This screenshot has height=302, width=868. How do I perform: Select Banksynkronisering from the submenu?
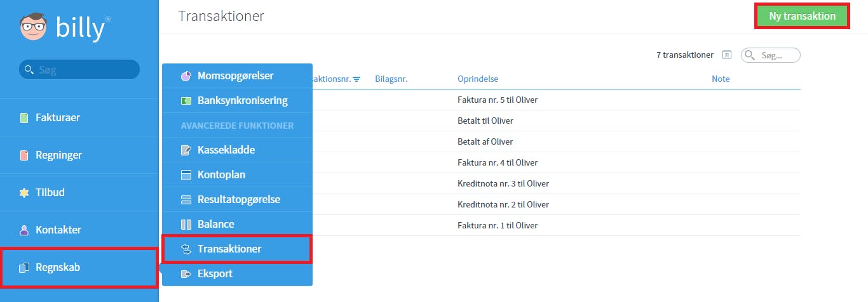click(x=237, y=101)
